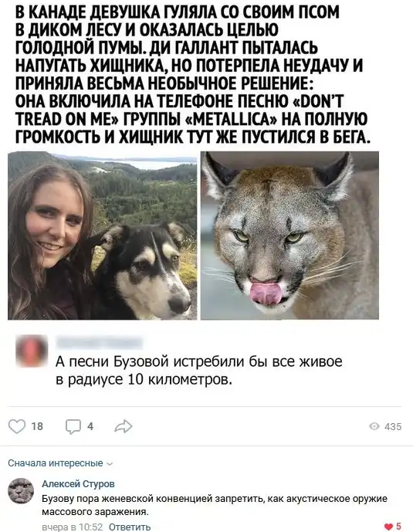Open the girl with dog photo

click(103, 236)
